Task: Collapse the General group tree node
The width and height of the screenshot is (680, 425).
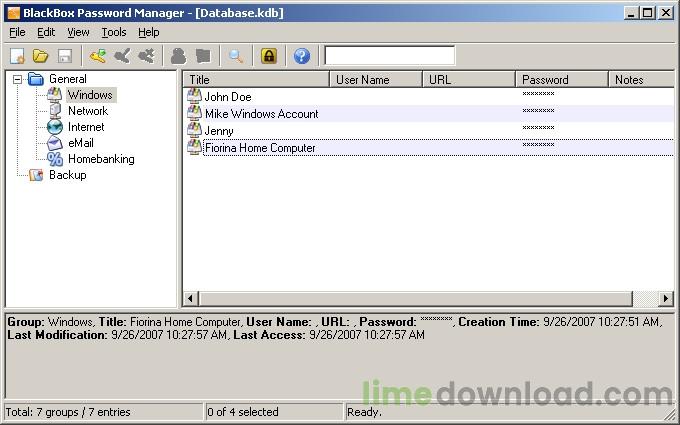Action: [x=17, y=79]
